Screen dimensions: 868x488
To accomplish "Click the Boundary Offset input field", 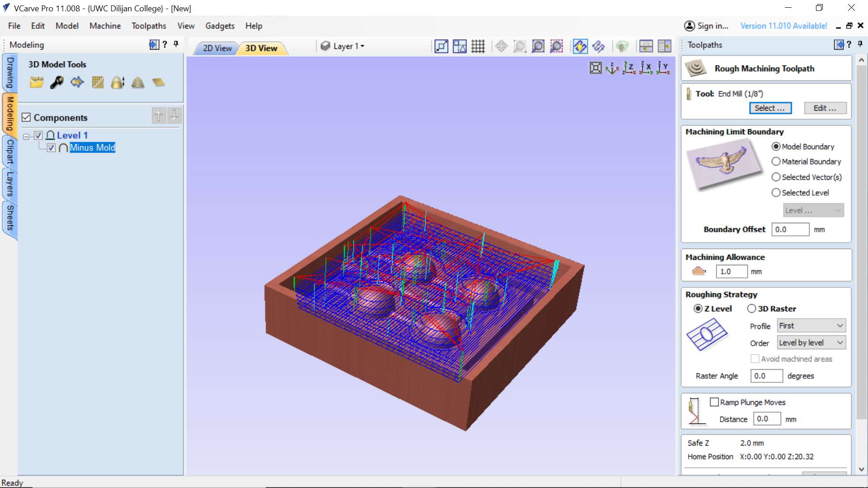I will (790, 230).
